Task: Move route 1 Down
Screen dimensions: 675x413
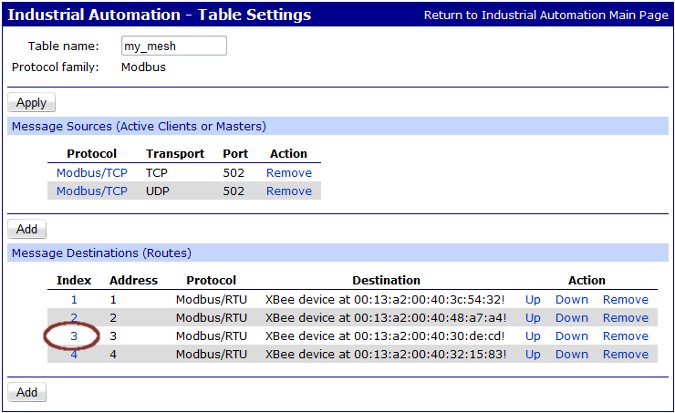Action: point(571,300)
